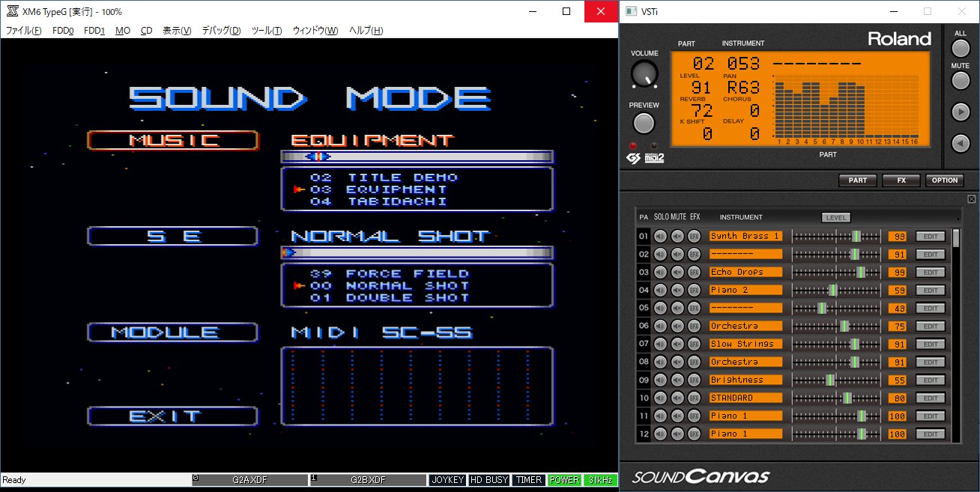This screenshot has height=492, width=980.
Task: Open the ファイル(F) menu
Action: [24, 31]
